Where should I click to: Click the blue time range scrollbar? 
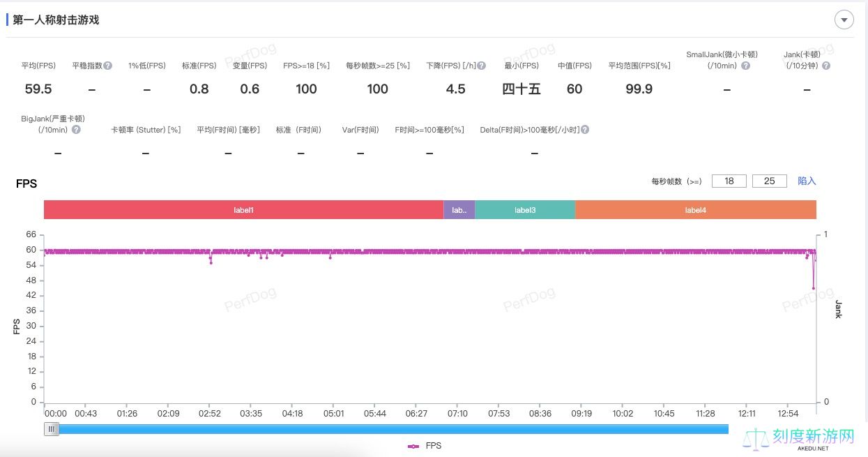pos(390,429)
